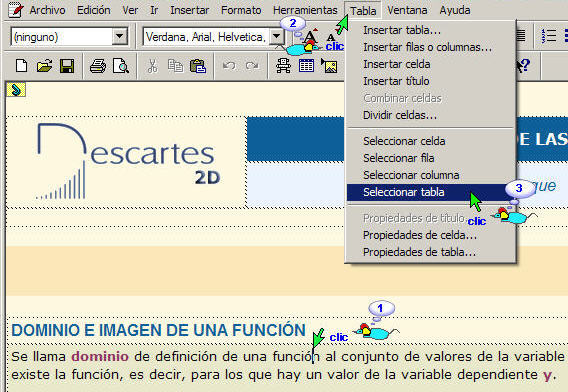Click the yellow tag icon above the logo
Image resolution: width=568 pixels, height=392 pixels.
(16, 89)
